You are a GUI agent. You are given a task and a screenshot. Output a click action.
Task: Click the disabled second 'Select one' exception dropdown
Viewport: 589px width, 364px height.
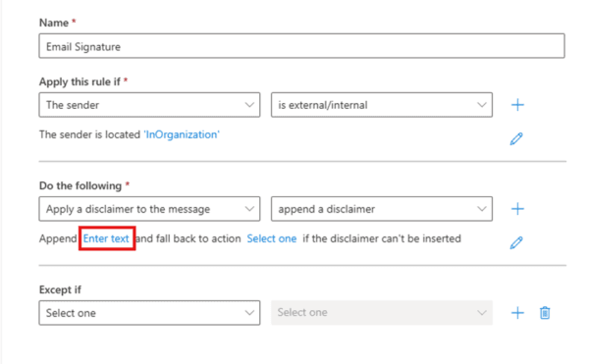click(x=382, y=313)
